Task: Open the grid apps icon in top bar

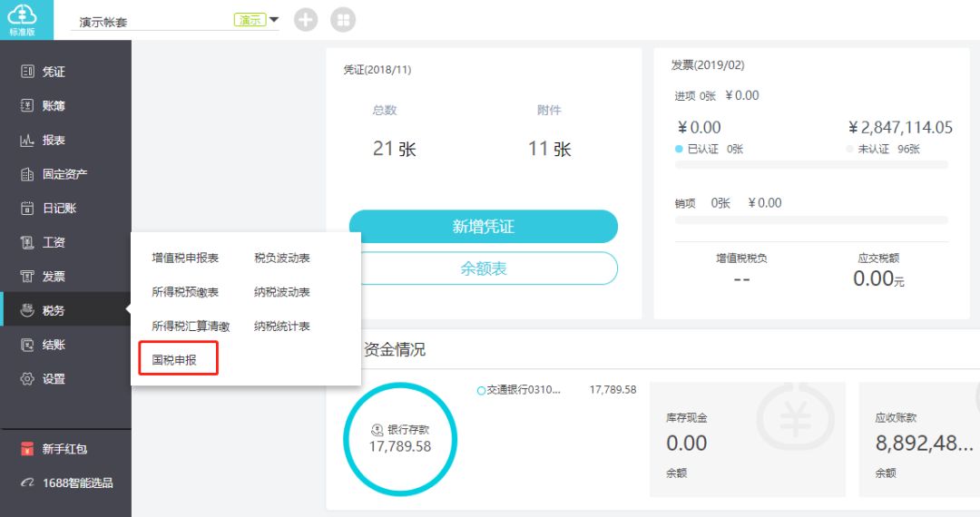Action: click(343, 20)
